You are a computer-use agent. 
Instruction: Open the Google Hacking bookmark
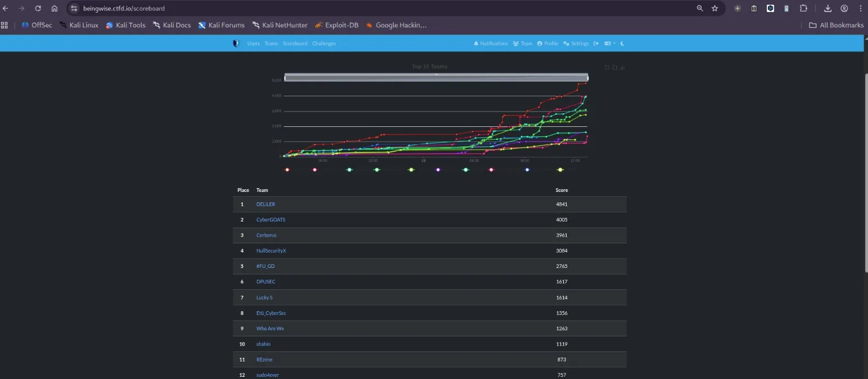(396, 25)
